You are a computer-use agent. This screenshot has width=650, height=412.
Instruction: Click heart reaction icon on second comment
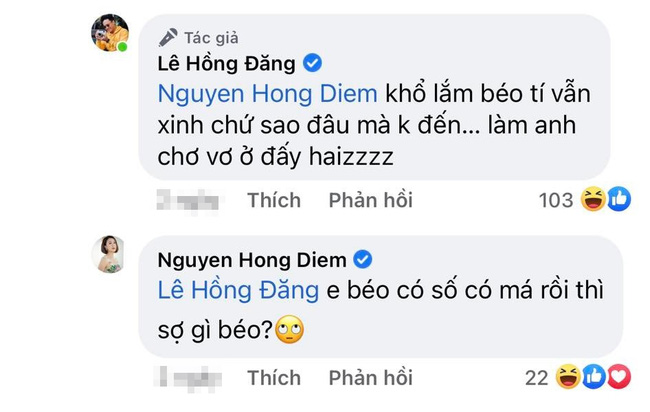[x=619, y=377]
